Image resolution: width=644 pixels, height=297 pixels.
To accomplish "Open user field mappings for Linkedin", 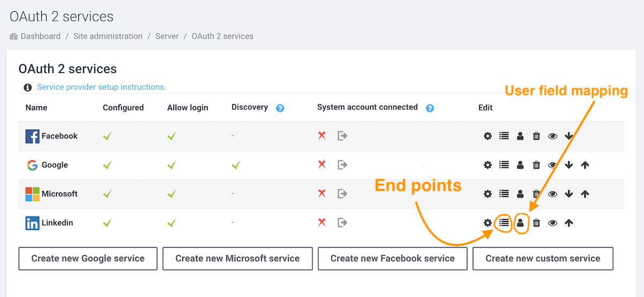I will (521, 223).
